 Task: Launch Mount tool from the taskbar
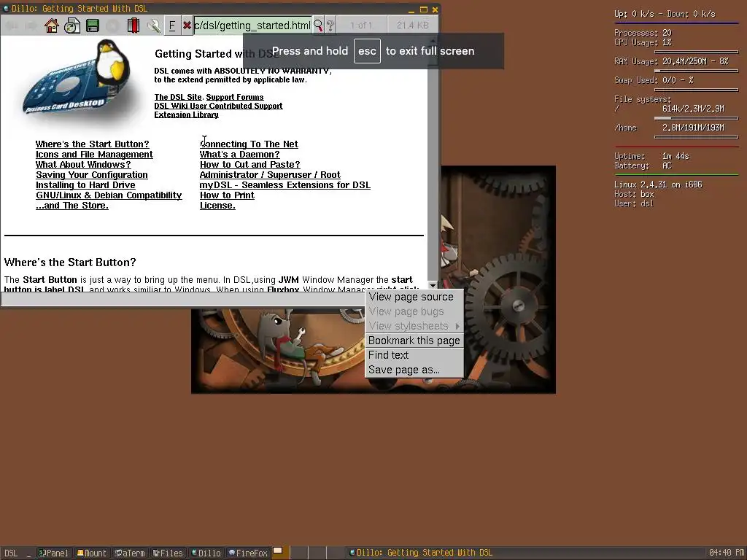click(x=92, y=553)
